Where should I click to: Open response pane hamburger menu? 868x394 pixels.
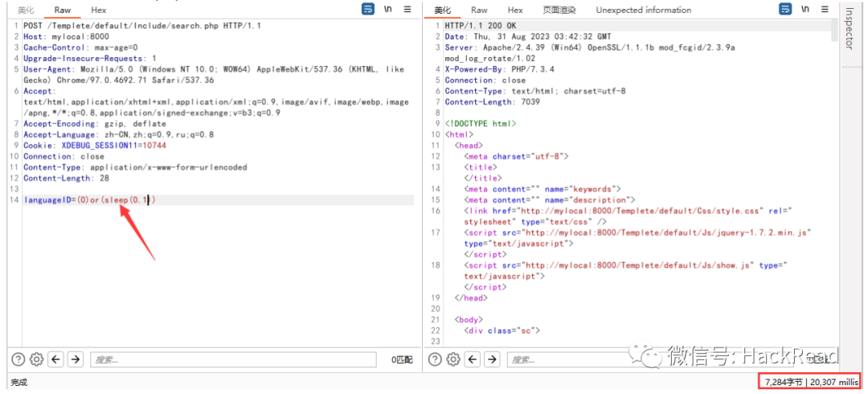point(825,10)
